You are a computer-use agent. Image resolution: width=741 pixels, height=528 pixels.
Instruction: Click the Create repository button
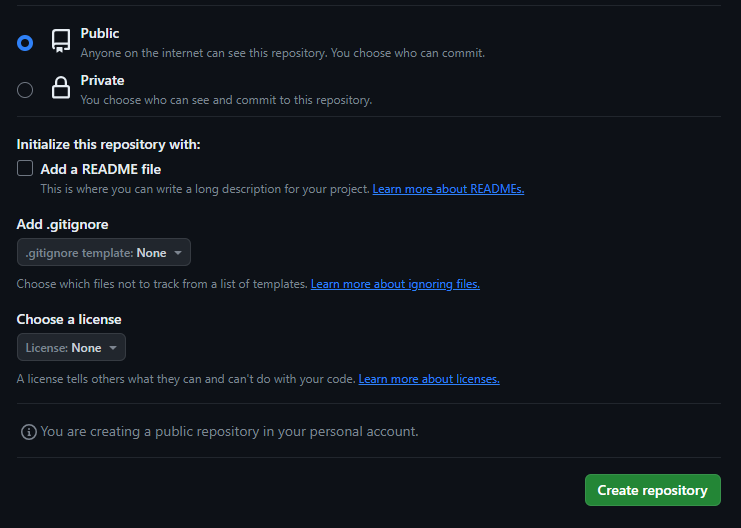click(x=653, y=490)
